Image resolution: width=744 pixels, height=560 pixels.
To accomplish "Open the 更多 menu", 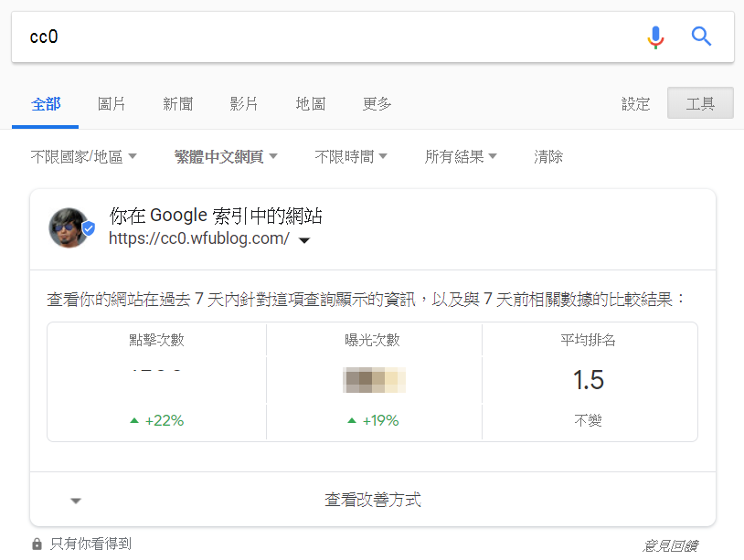I will point(377,104).
